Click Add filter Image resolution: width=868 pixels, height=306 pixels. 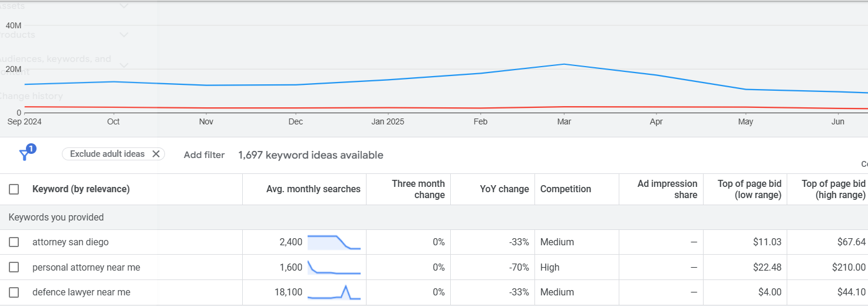(x=204, y=155)
